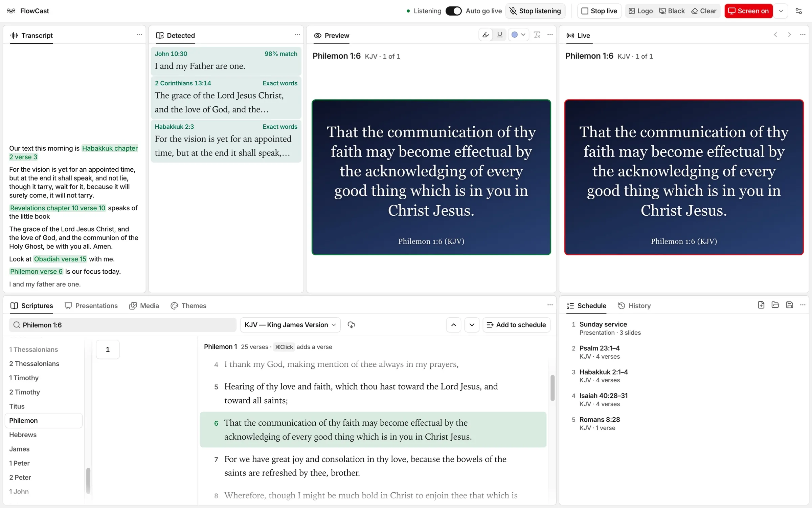Select 2 Corinthians 13:14 detected card
This screenshot has height=508, width=812.
click(226, 98)
